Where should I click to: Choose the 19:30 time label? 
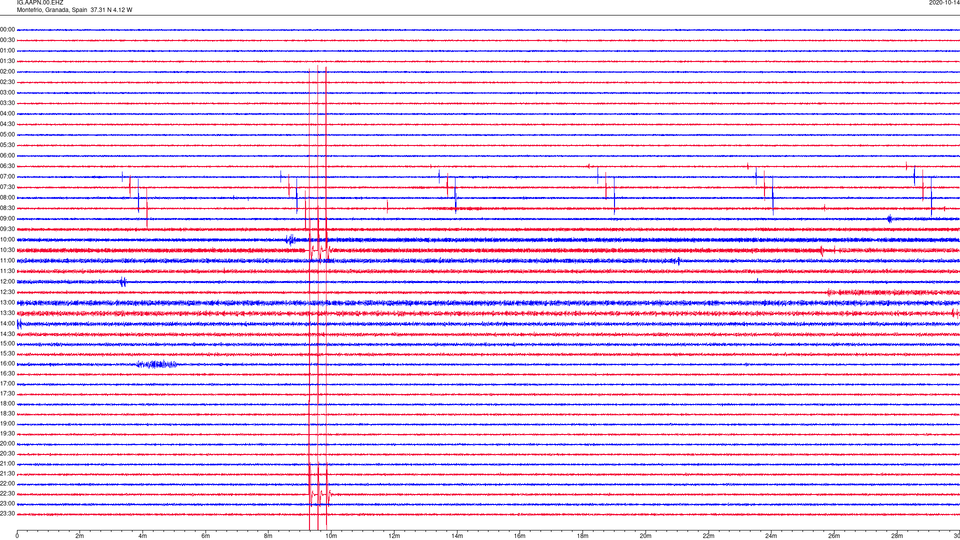tap(7, 433)
